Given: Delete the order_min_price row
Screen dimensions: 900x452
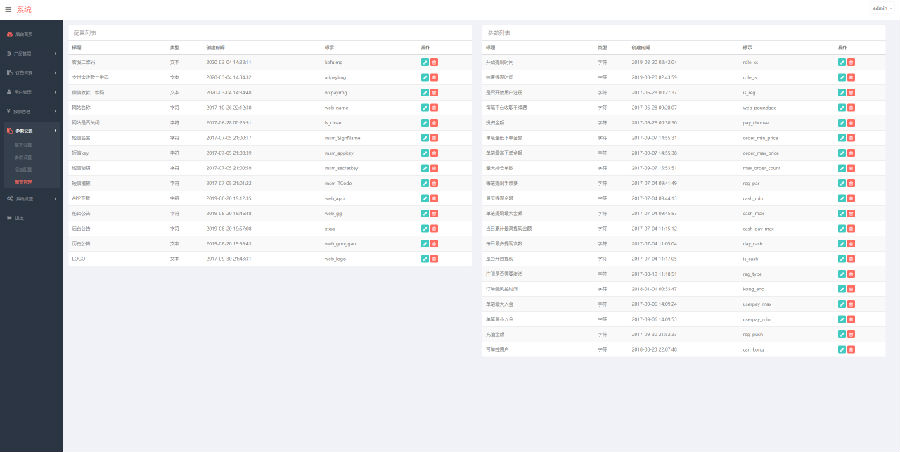Looking at the screenshot, I should pyautogui.click(x=851, y=138).
